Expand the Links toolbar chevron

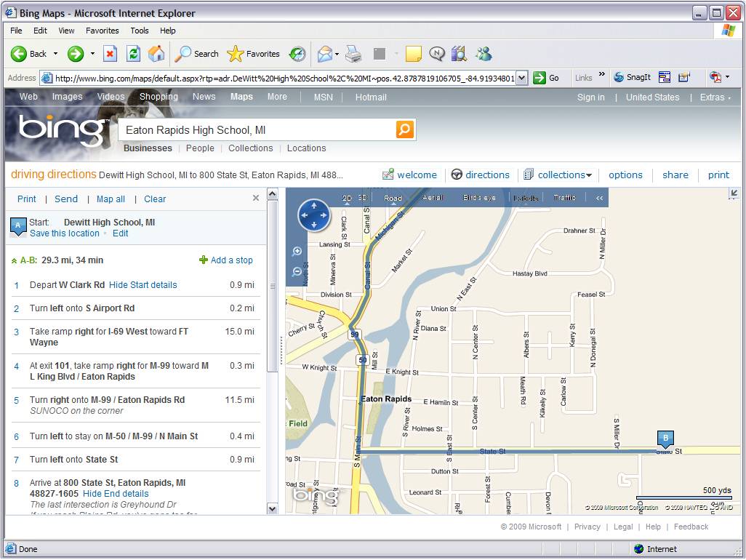(x=602, y=74)
